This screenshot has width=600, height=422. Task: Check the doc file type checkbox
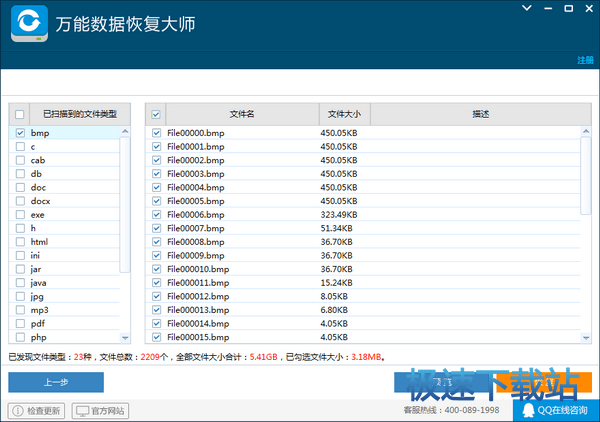pyautogui.click(x=20, y=187)
